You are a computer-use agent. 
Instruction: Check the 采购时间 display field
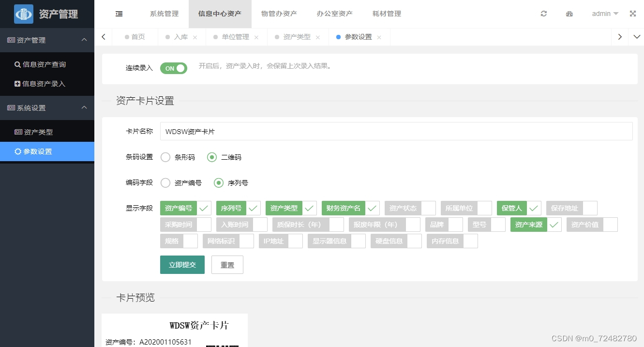click(186, 225)
